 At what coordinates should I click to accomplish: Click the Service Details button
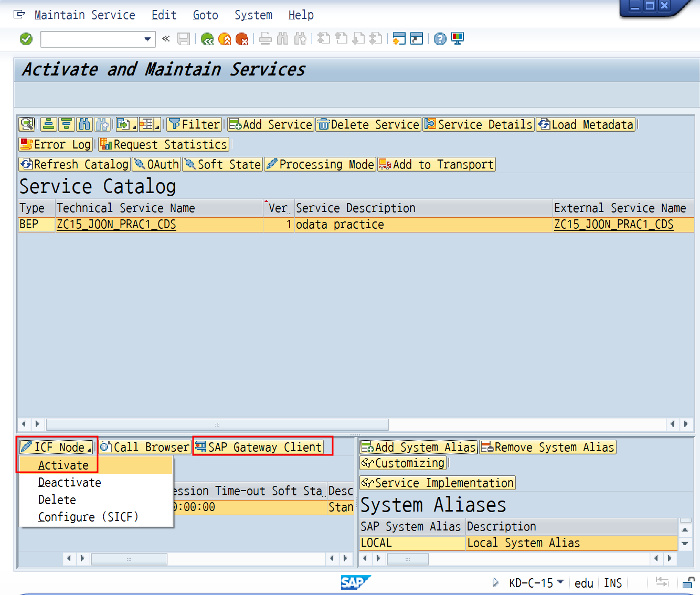(x=479, y=124)
